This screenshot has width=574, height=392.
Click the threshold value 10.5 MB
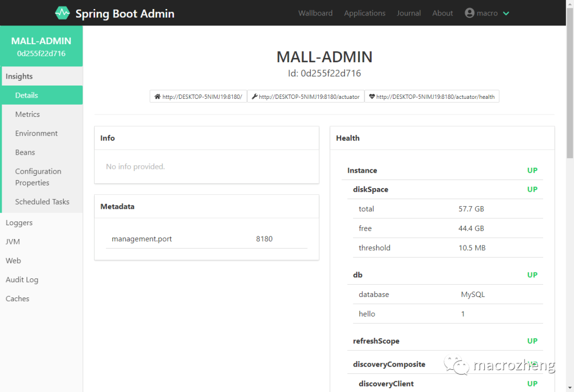click(472, 248)
